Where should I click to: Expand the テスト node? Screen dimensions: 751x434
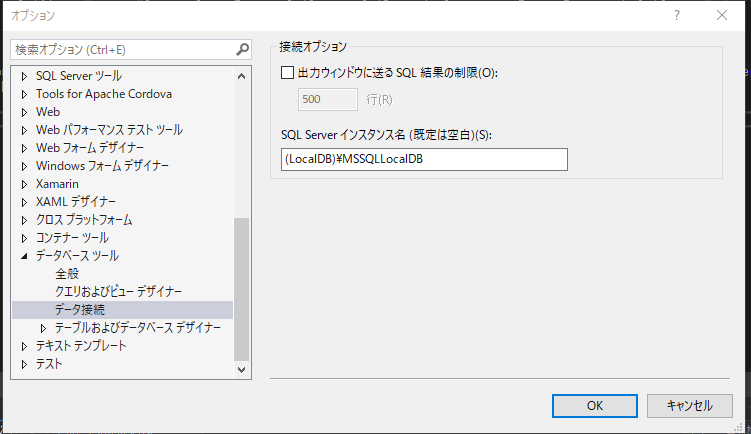pos(24,364)
